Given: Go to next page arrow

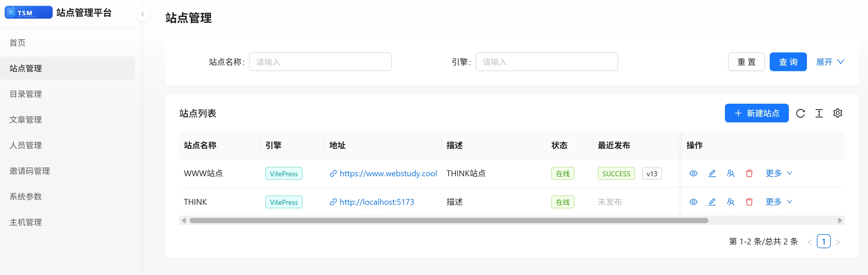Looking at the screenshot, I should (x=838, y=241).
